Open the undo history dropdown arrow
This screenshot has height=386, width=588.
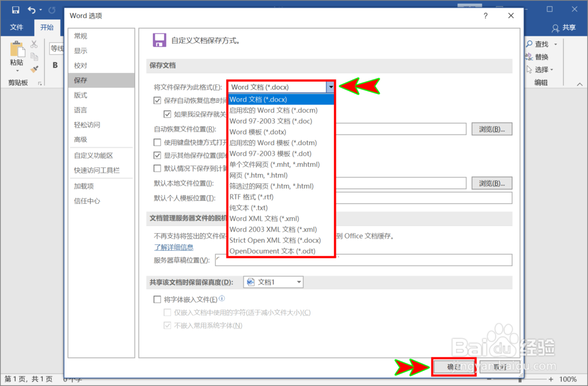point(41,10)
